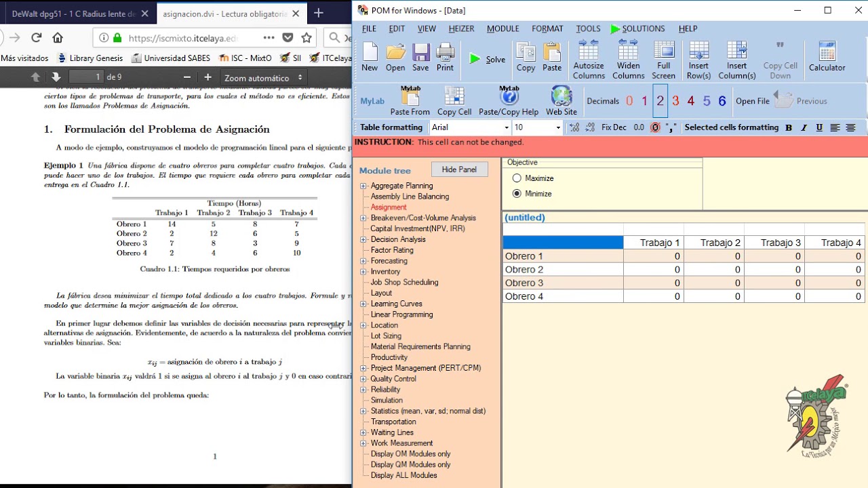Click the Hide Panel button
The height and width of the screenshot is (488, 868).
pyautogui.click(x=459, y=169)
